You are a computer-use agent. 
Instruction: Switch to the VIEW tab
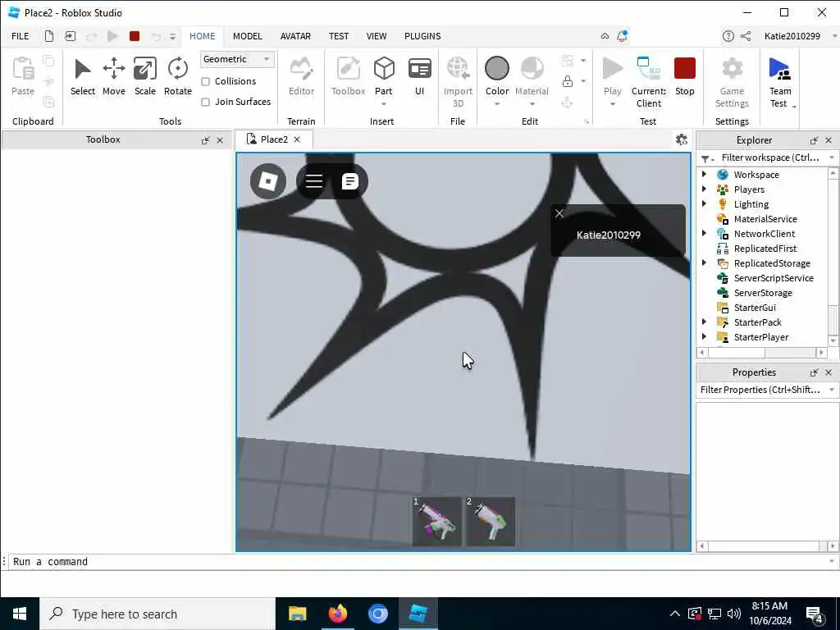[376, 36]
